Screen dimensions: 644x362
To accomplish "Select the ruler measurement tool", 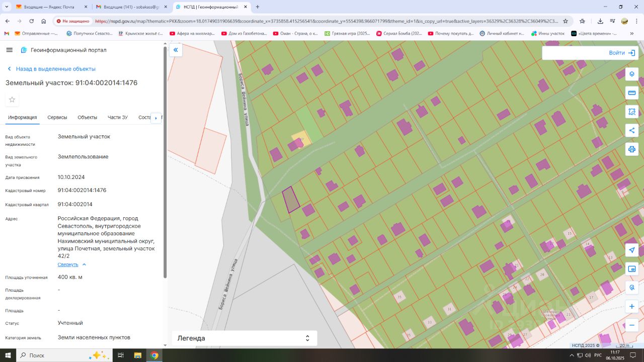I will pos(632,93).
